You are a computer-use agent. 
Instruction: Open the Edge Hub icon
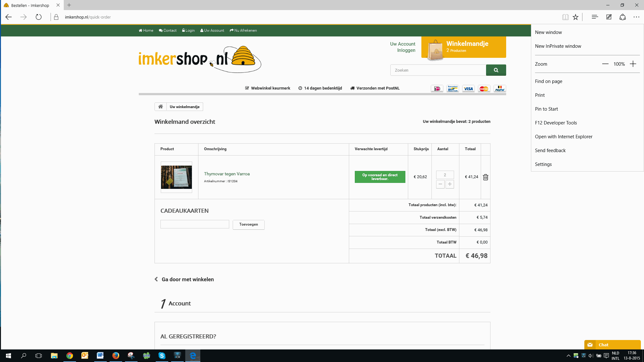594,17
